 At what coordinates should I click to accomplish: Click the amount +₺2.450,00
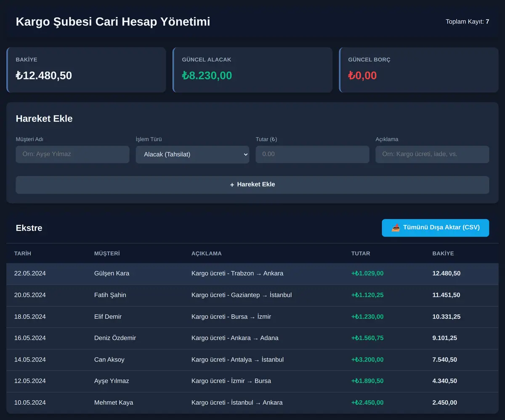[x=367, y=403]
